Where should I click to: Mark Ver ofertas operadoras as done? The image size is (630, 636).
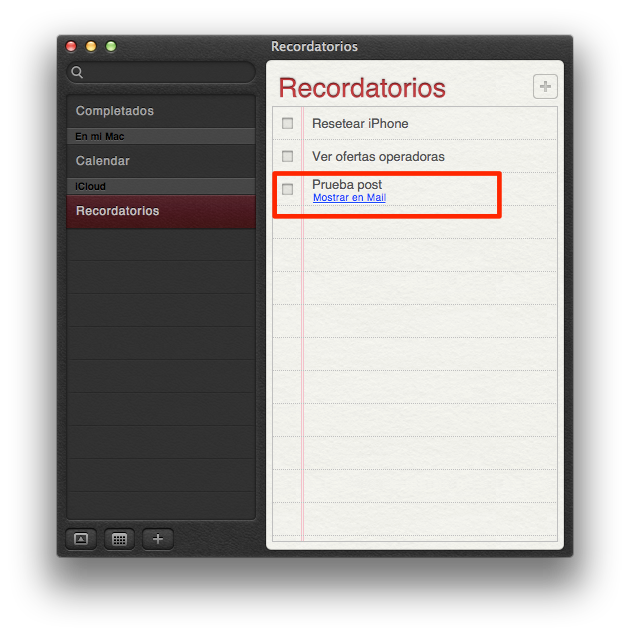click(x=287, y=156)
